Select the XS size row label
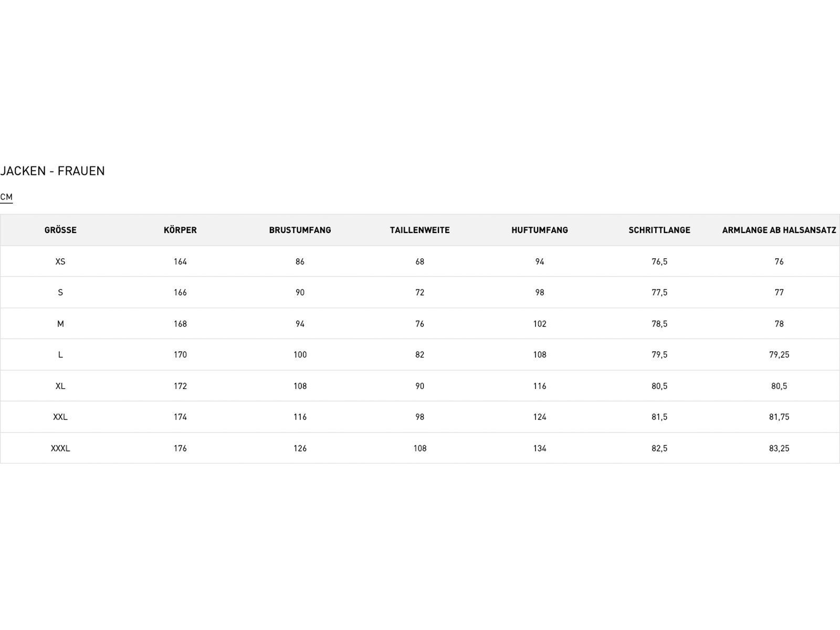 60,261
